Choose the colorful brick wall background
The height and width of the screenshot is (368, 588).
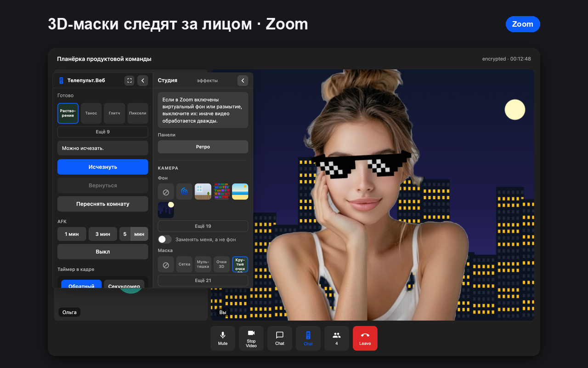coord(221,192)
